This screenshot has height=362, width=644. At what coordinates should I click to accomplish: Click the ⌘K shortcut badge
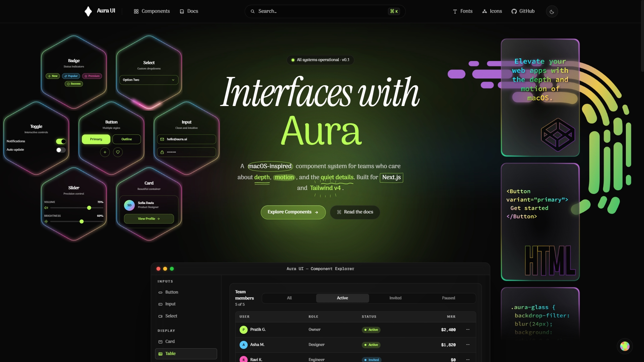pyautogui.click(x=394, y=11)
